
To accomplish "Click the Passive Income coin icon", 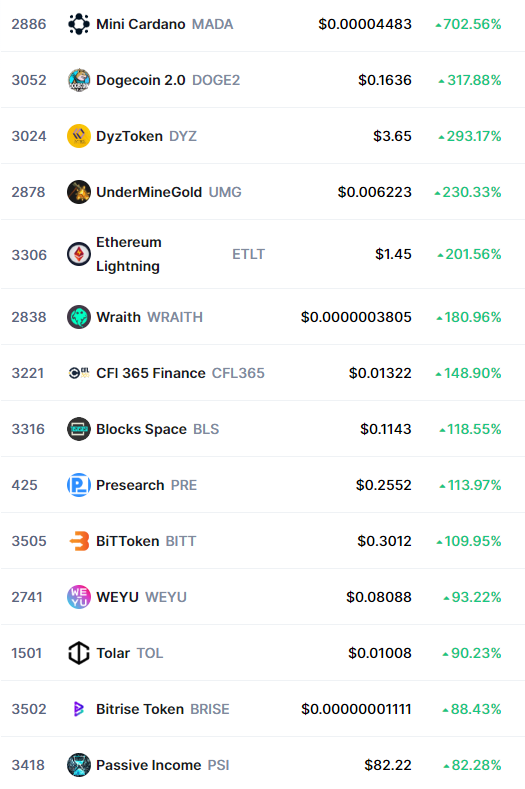I will pos(79,765).
